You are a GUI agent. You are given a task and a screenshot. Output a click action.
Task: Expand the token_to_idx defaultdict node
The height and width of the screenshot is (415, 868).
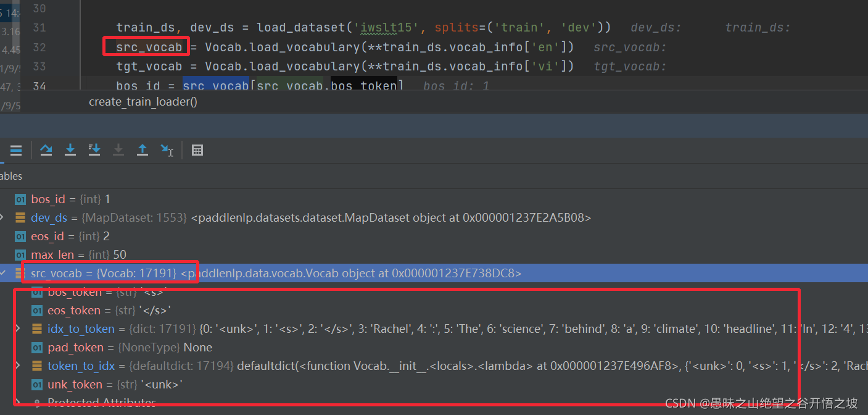[x=18, y=366]
